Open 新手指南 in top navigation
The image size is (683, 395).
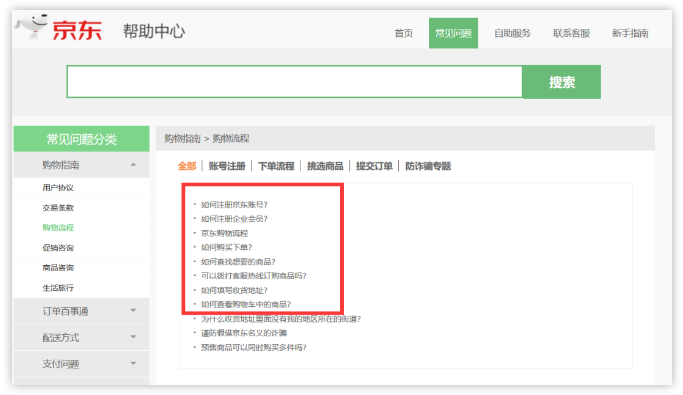(630, 33)
